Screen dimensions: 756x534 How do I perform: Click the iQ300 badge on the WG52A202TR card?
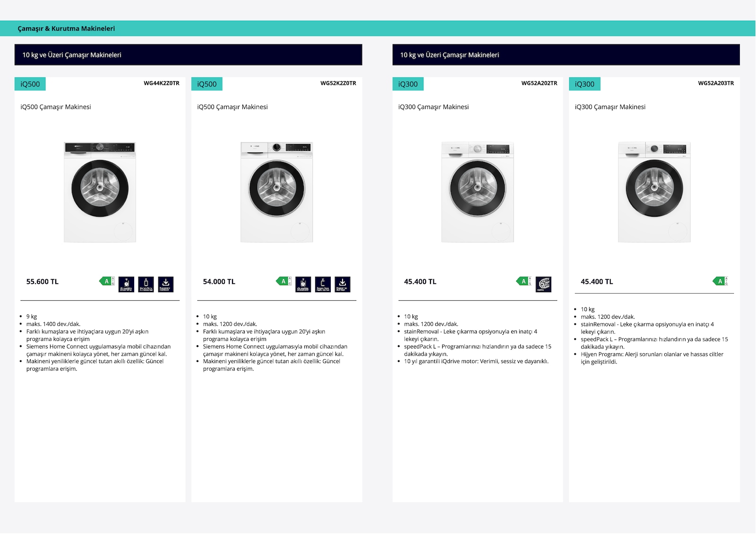point(408,84)
